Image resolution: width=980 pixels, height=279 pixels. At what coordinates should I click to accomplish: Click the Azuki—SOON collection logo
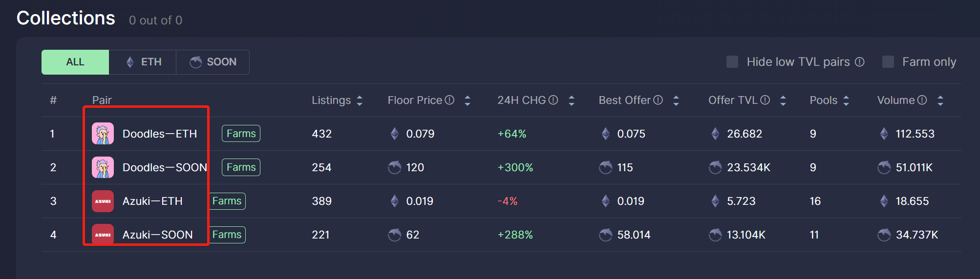coord(103,235)
